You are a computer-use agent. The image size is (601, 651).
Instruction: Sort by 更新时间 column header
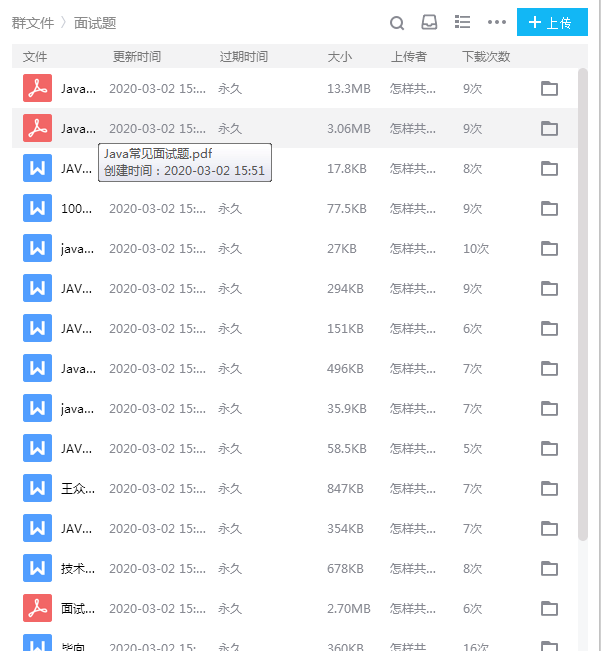137,56
